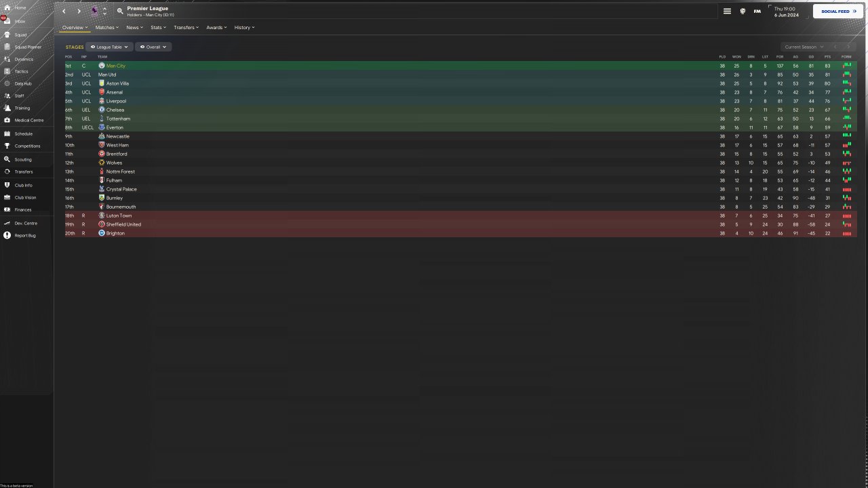Image resolution: width=868 pixels, height=488 pixels.
Task: Open Nottm Forest team link
Action: (121, 171)
